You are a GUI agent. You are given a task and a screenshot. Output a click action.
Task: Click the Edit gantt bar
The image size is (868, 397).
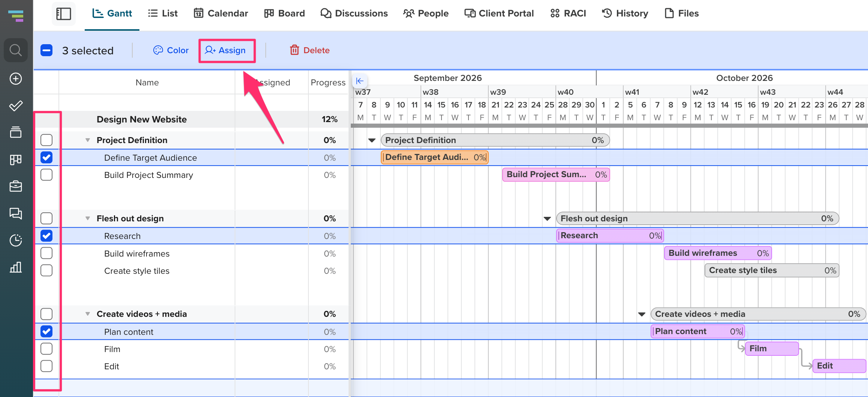(839, 366)
